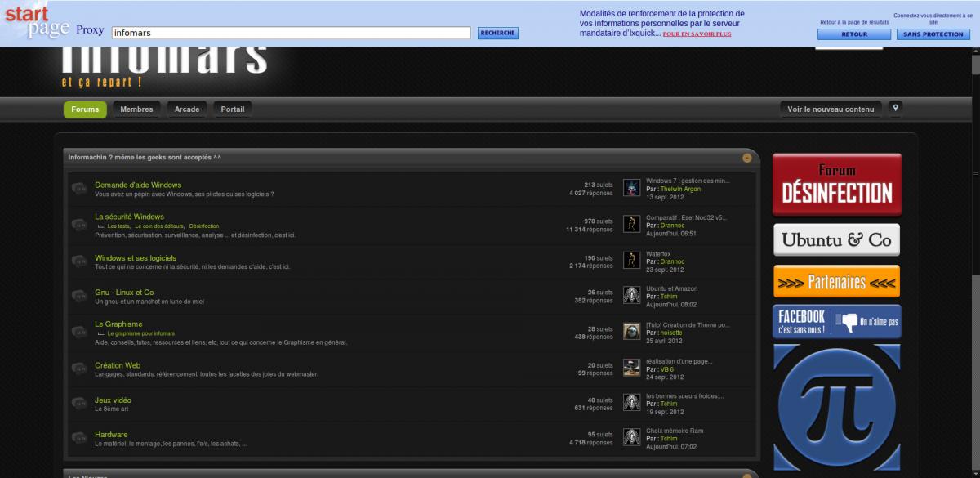This screenshot has width=980, height=478.
Task: Open the Ubuntu & Co banner
Action: pyautogui.click(x=836, y=240)
